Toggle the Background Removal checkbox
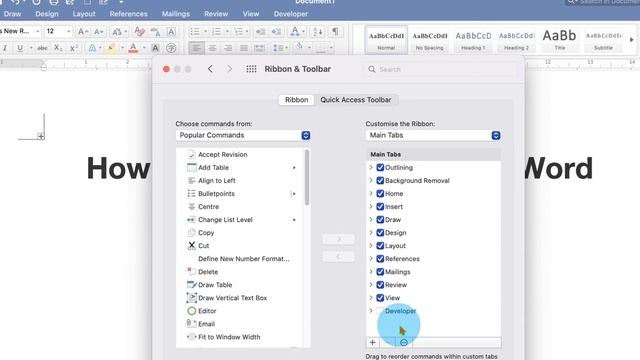640x360 pixels. (x=380, y=180)
